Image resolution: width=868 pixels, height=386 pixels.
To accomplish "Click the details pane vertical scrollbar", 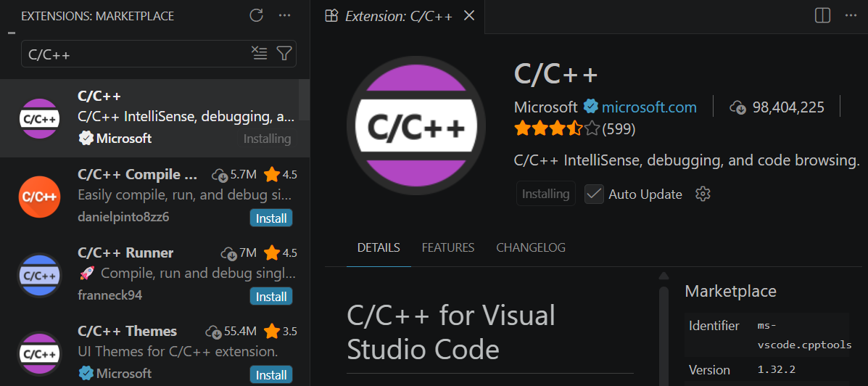I will point(664,336).
